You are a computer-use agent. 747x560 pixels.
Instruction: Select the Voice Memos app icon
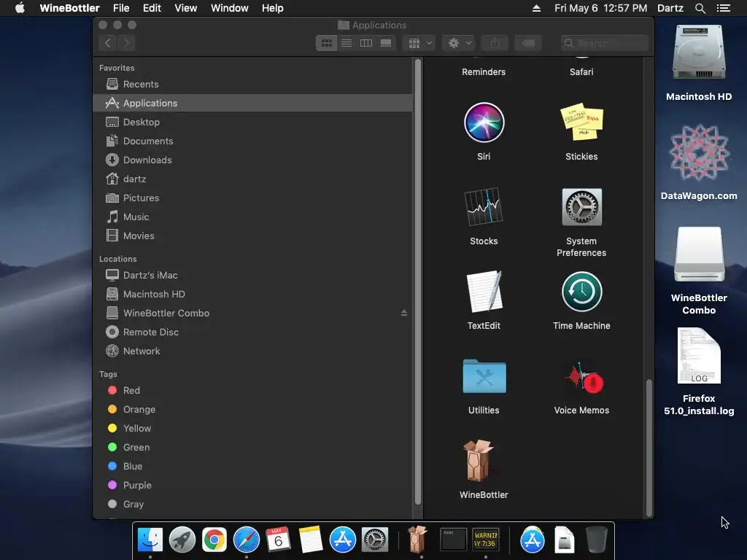(583, 377)
